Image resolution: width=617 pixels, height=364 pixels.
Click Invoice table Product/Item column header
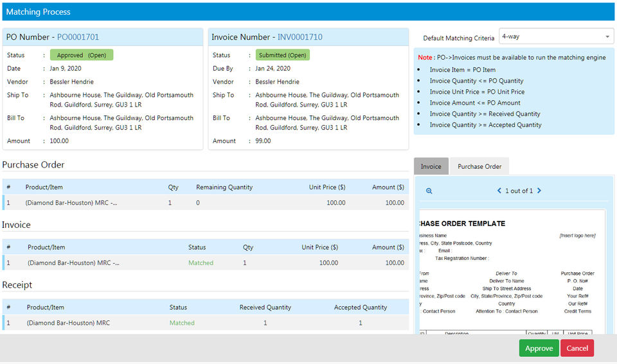click(x=46, y=247)
